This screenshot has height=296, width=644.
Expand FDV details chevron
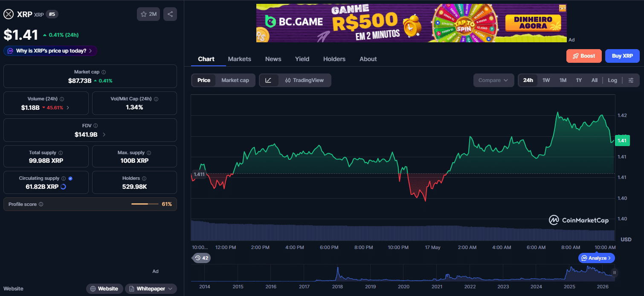tap(104, 135)
